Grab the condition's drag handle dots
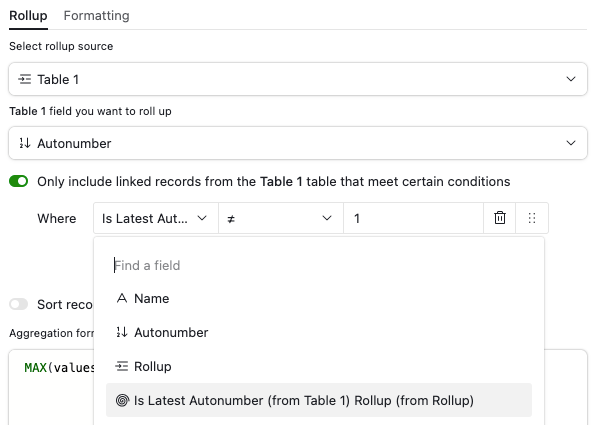Screen dimensions: 602x425 click(x=532, y=218)
